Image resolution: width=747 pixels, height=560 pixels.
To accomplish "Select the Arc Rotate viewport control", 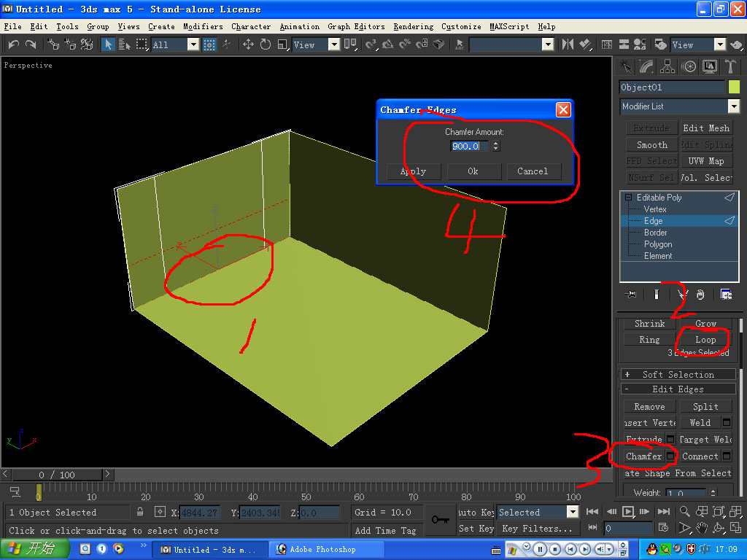I will tap(719, 528).
